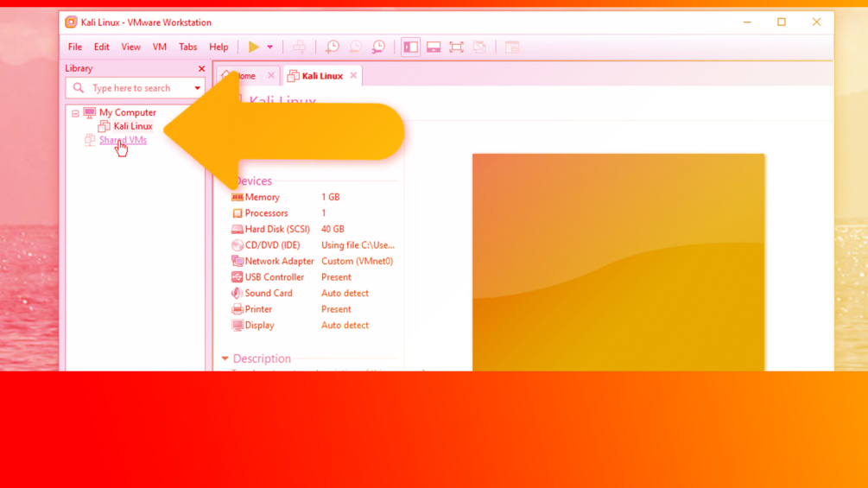Open the View menu
This screenshot has height=488, width=868.
[130, 47]
